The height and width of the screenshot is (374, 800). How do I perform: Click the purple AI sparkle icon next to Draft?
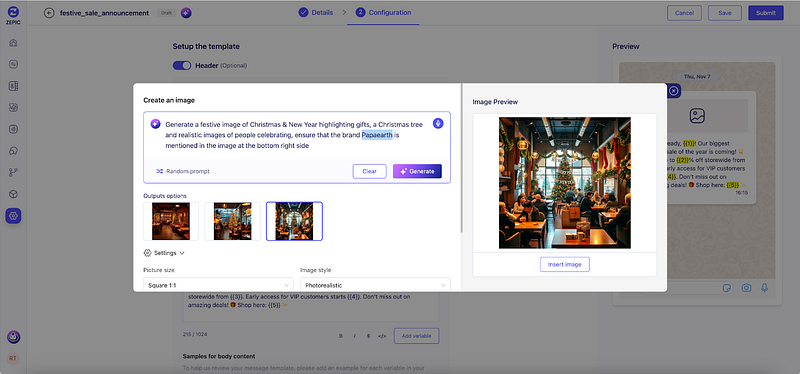point(186,13)
